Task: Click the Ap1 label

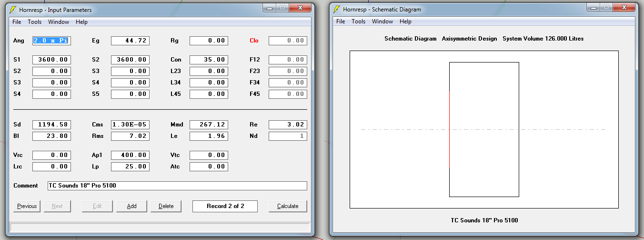Action: coord(97,155)
